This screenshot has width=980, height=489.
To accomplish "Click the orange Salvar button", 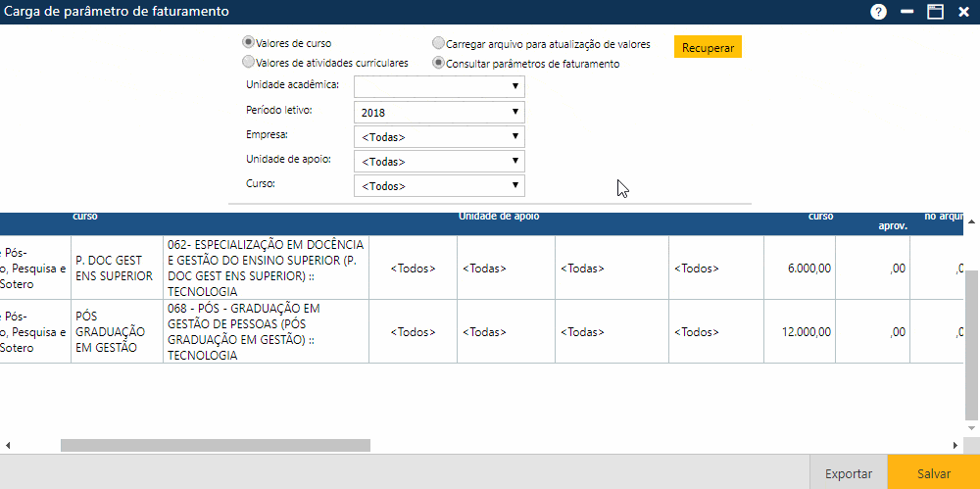I will tap(933, 472).
